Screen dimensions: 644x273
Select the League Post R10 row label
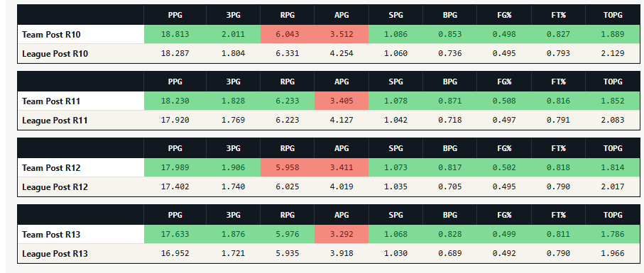tap(55, 54)
